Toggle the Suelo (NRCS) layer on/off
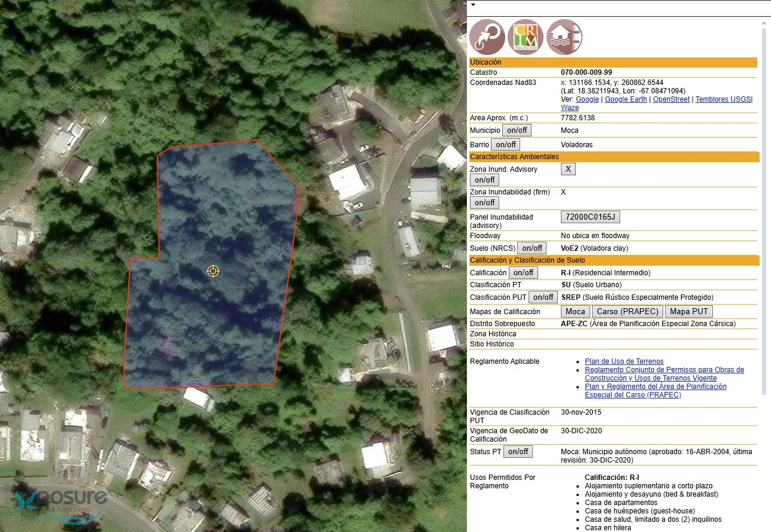This screenshot has width=771, height=532. coord(532,248)
